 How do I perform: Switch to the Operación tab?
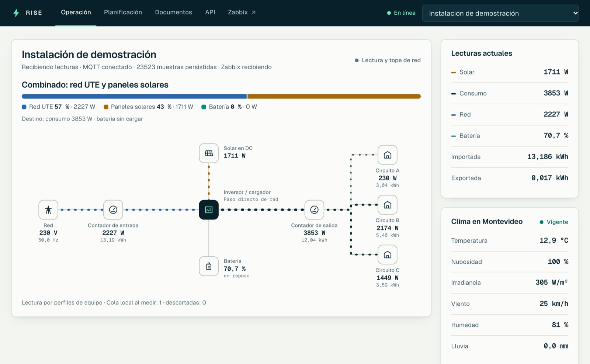click(x=76, y=13)
